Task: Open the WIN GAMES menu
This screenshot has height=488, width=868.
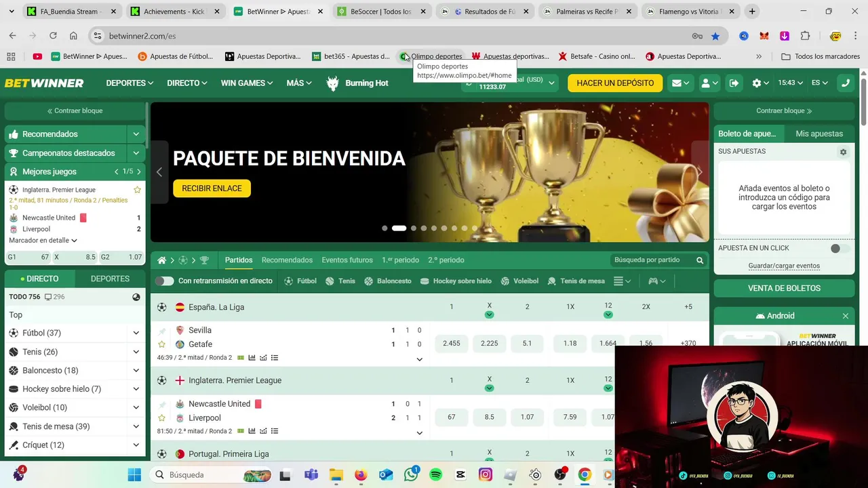Action: click(x=246, y=83)
